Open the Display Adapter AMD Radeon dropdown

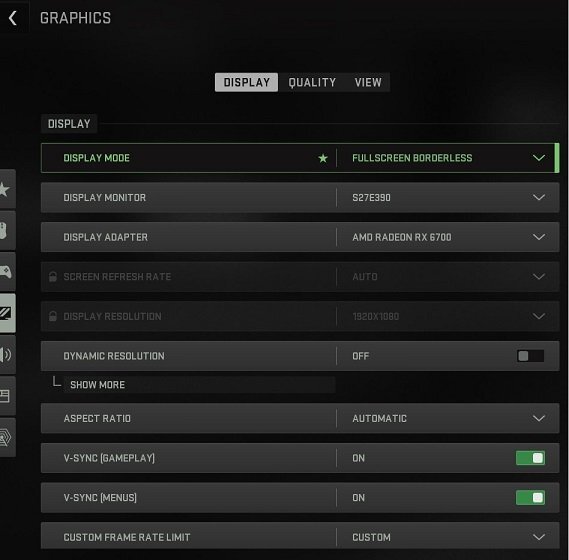[x=448, y=237]
